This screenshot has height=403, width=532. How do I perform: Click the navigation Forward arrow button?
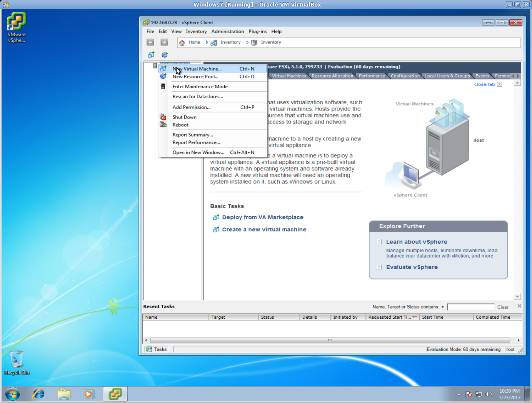click(164, 42)
